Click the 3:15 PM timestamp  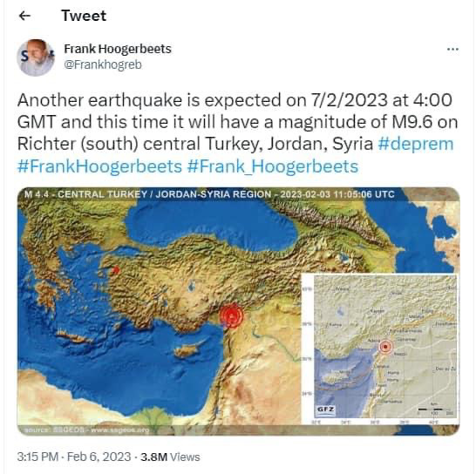[37, 457]
